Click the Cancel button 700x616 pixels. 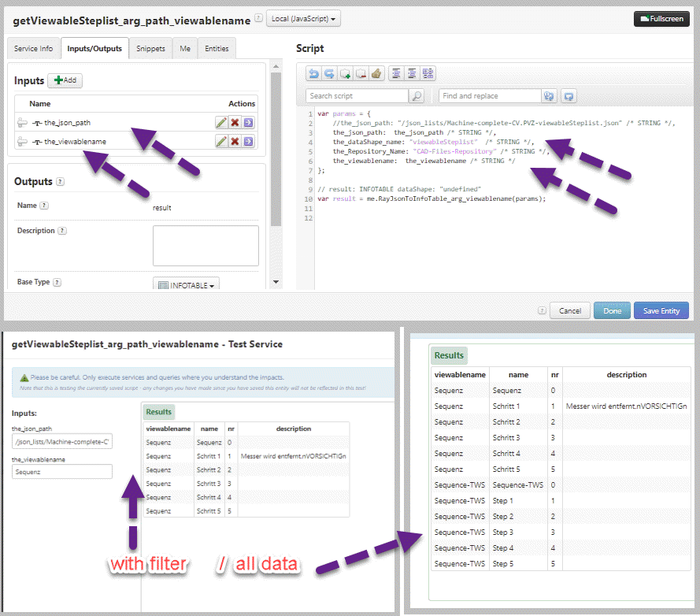pos(570,311)
